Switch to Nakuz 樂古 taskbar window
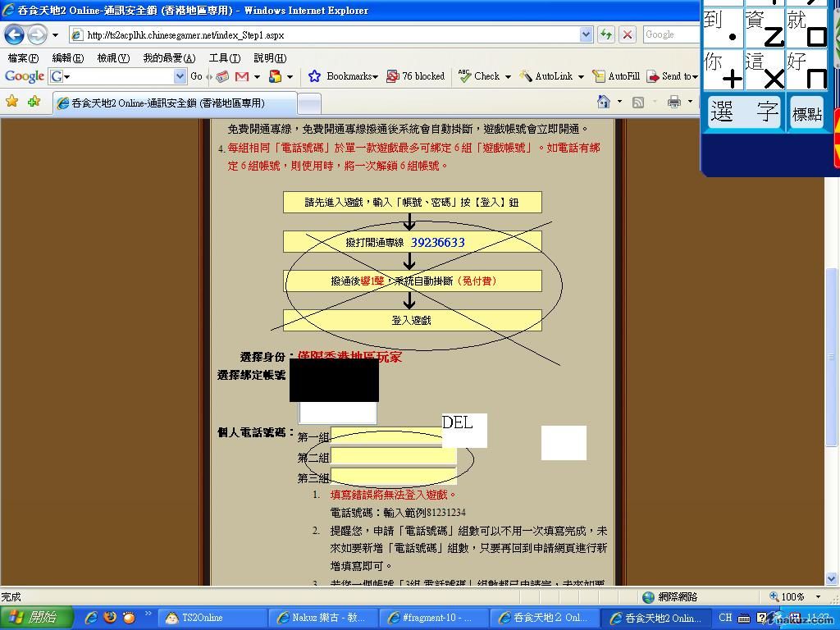Image resolution: width=840 pixels, height=630 pixels. (323, 618)
